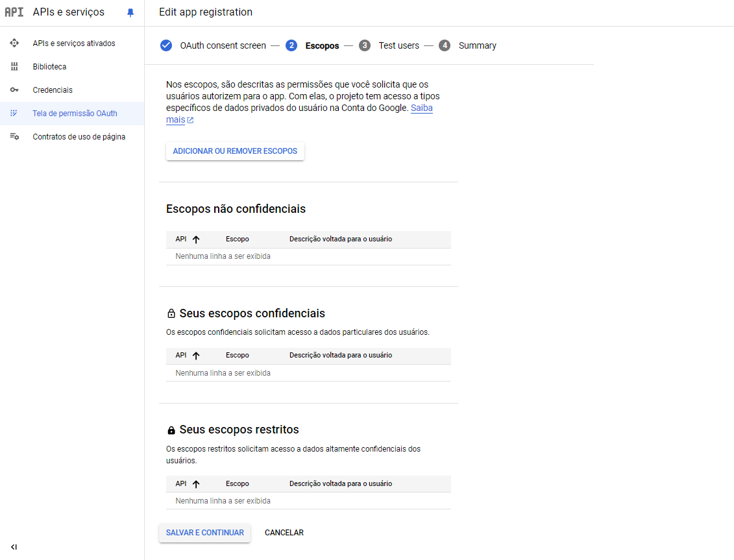734x560 pixels.
Task: Open Biblioteca from the sidebar
Action: [x=49, y=67]
